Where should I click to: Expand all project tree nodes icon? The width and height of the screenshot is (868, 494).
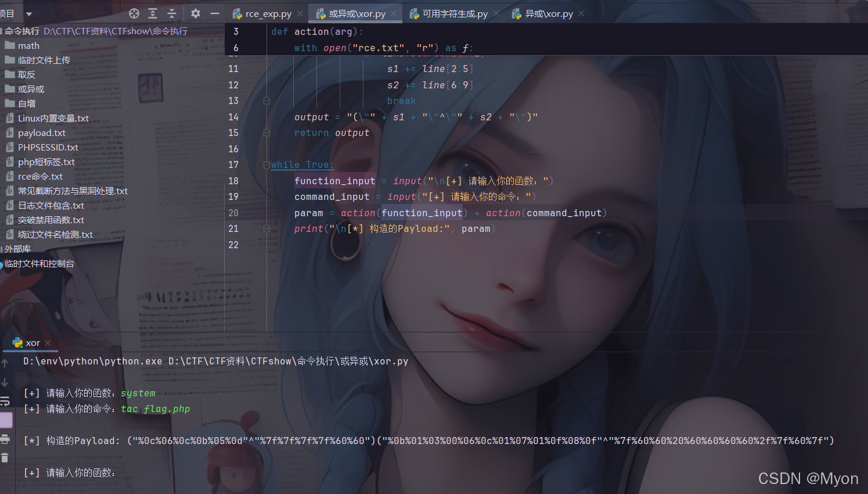[x=153, y=13]
